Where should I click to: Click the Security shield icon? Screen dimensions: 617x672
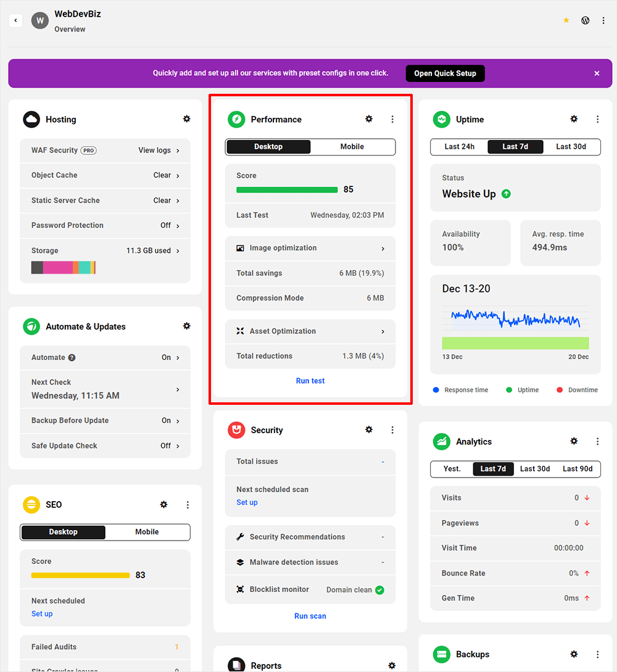pos(236,430)
